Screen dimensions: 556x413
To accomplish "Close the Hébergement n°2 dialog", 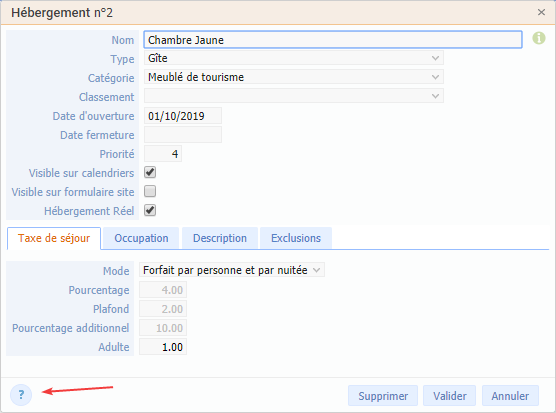I will pyautogui.click(x=541, y=12).
